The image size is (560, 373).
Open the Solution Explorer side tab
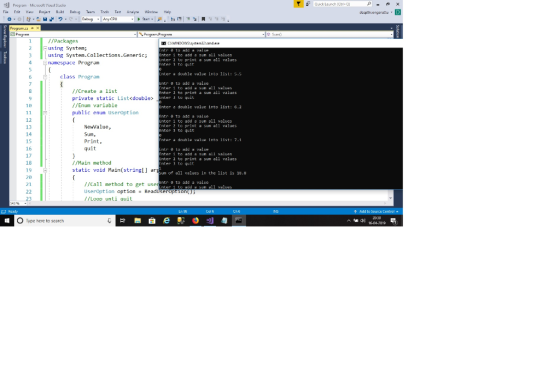[398, 31]
